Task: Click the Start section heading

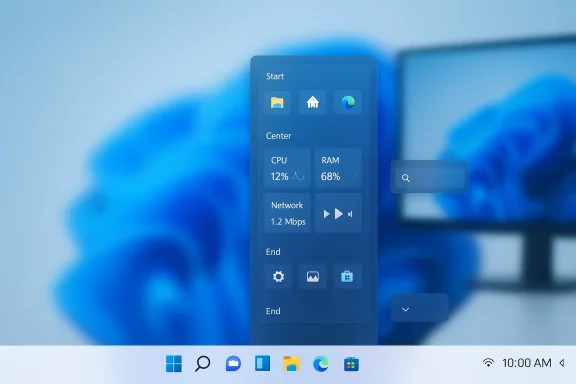Action: [275, 76]
